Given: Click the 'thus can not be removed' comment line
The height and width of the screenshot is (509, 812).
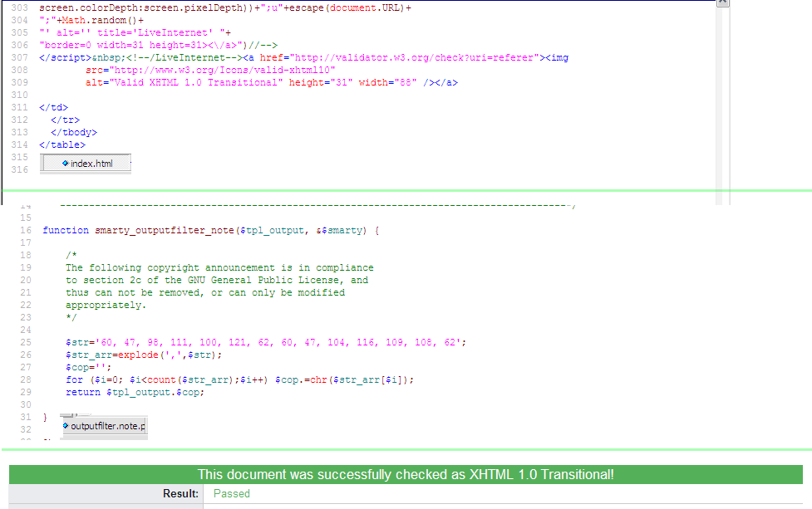Looking at the screenshot, I should point(205,292).
